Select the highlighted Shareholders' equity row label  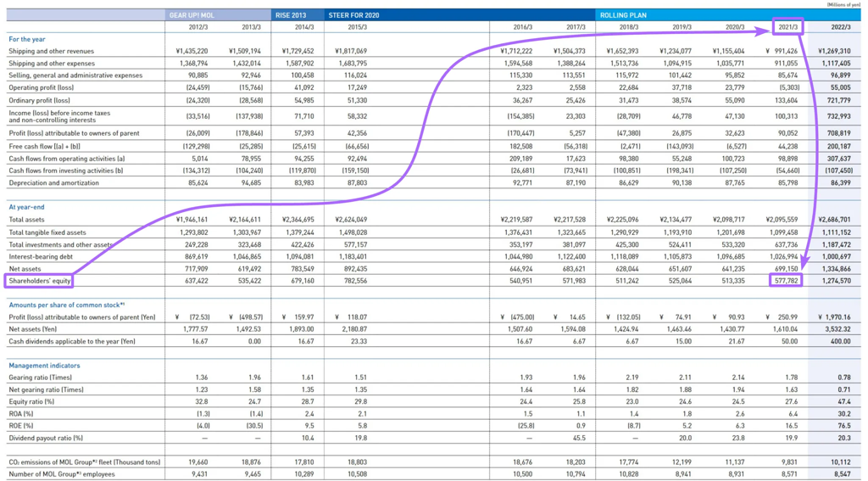(39, 280)
